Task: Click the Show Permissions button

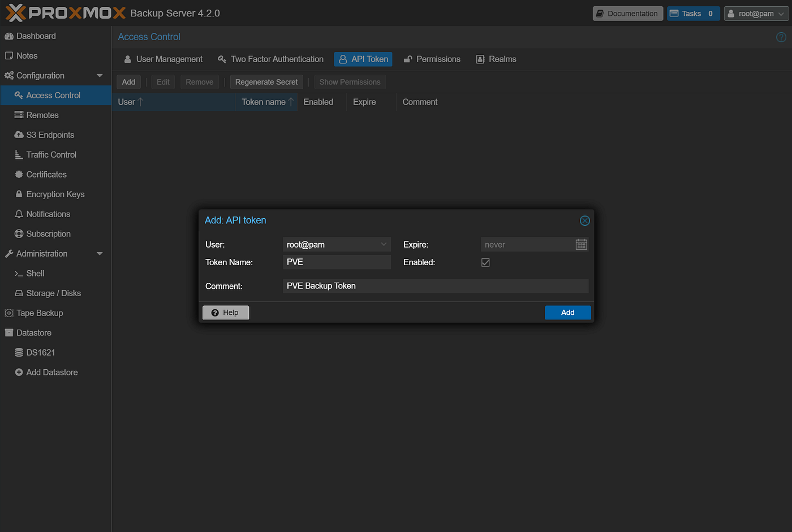Action: (350, 82)
